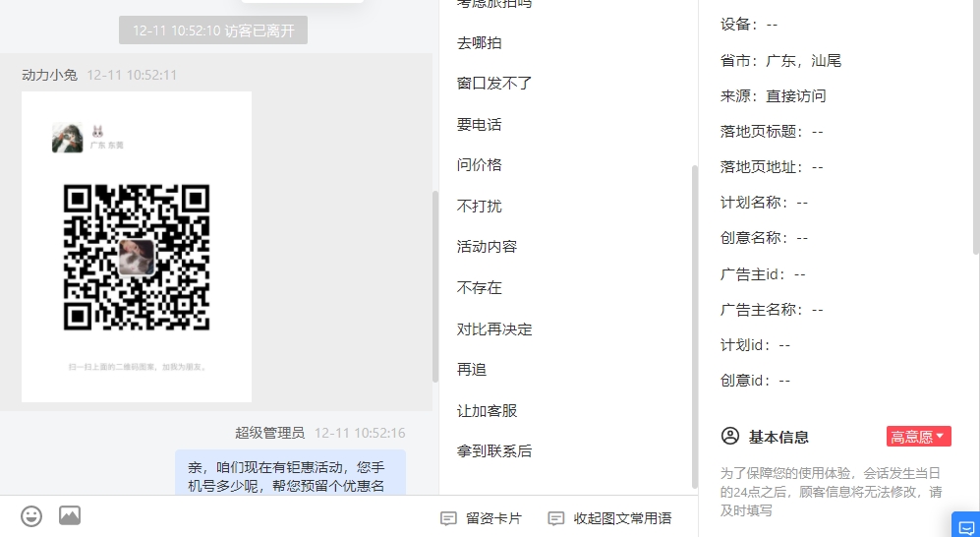The height and width of the screenshot is (537, 980).
Task: Select the 让加客服 phrase
Action: [487, 411]
